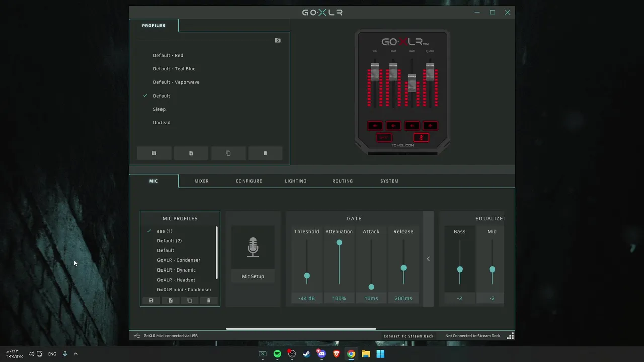This screenshot has width=644, height=362.
Task: Toggle mute button under System fader
Action: tap(430, 126)
